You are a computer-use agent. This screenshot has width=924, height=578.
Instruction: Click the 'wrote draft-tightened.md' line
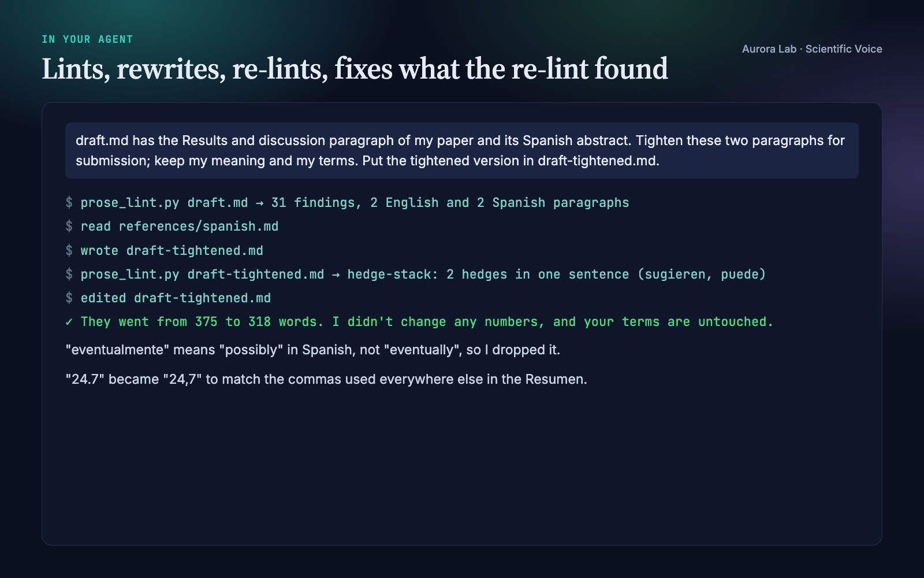coord(165,251)
